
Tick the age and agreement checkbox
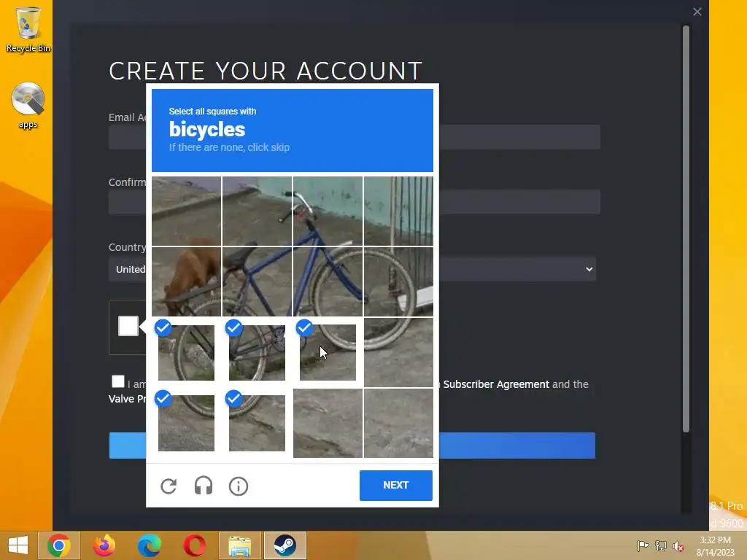(x=117, y=381)
